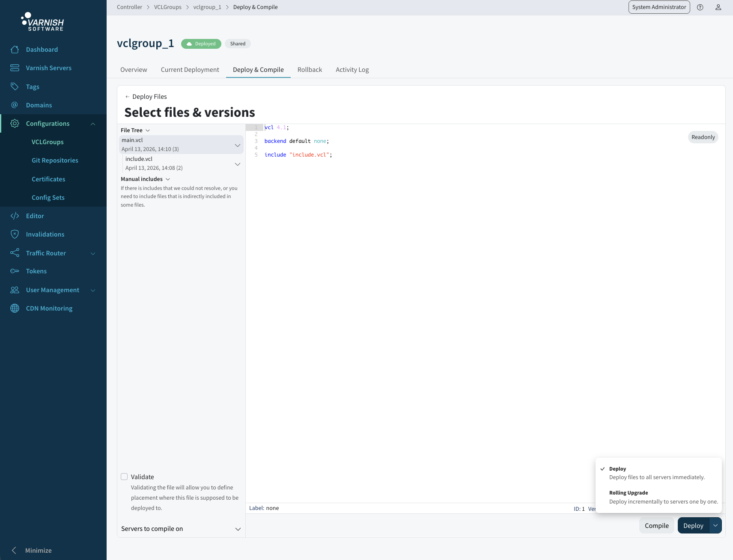Navigate to Domains in the sidebar

click(39, 105)
